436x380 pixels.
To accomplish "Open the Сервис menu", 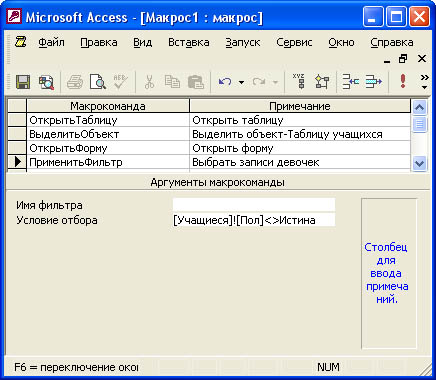I will [x=294, y=42].
